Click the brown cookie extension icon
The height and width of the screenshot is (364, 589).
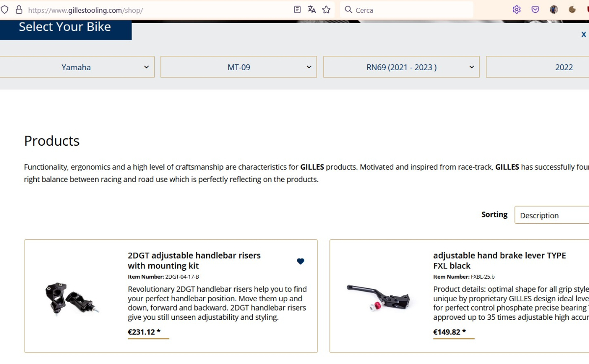572,10
